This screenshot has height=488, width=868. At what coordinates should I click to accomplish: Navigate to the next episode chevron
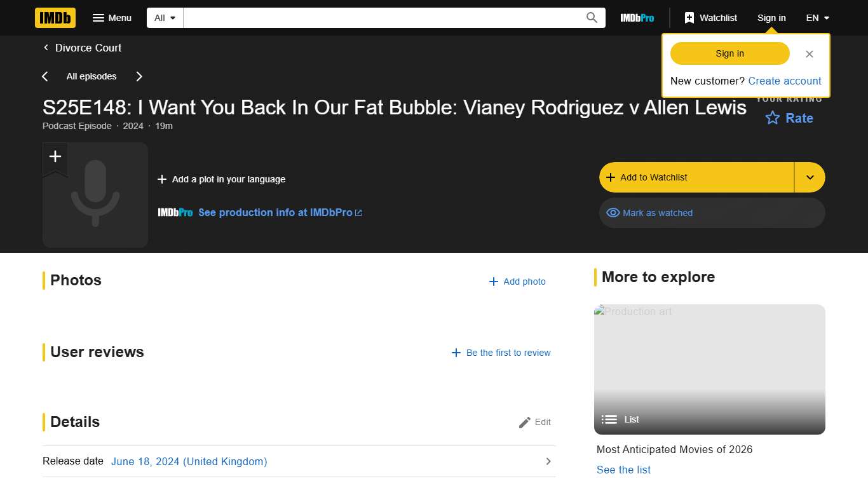139,76
